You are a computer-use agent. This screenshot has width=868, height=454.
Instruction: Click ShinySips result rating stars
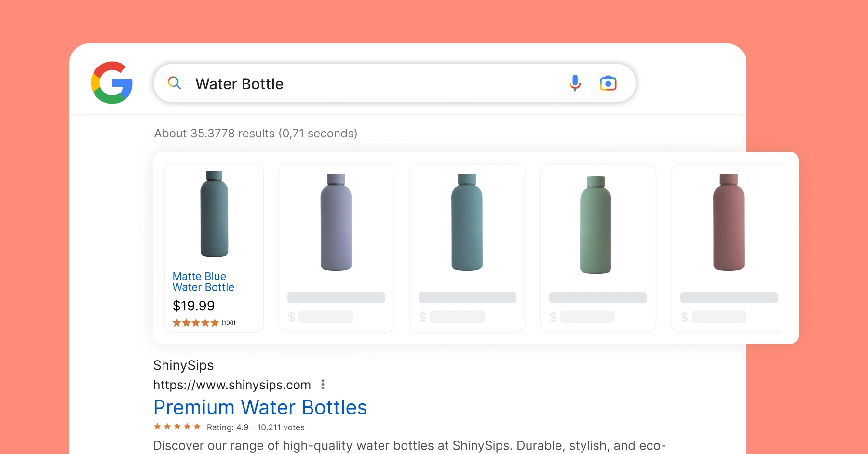(177, 427)
